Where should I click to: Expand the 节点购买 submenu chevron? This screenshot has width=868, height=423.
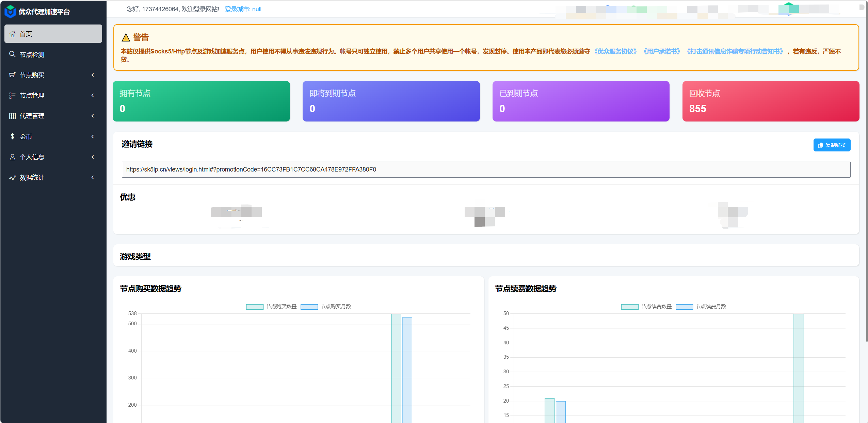93,75
